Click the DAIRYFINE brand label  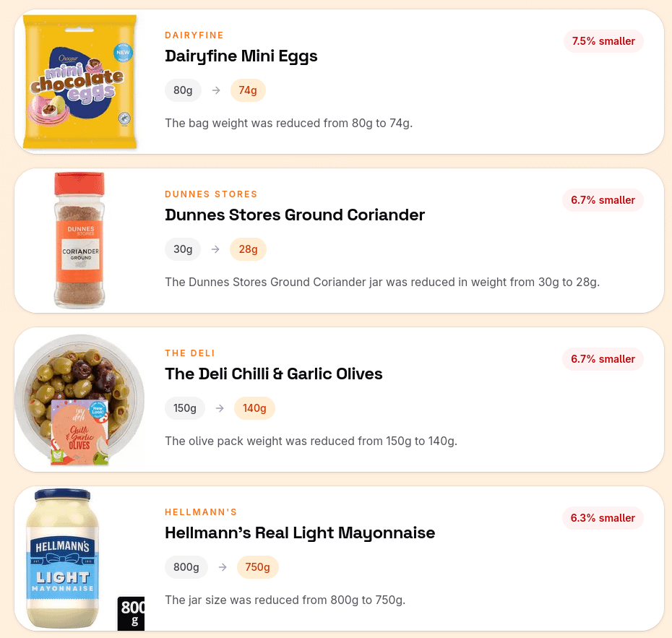pos(194,35)
